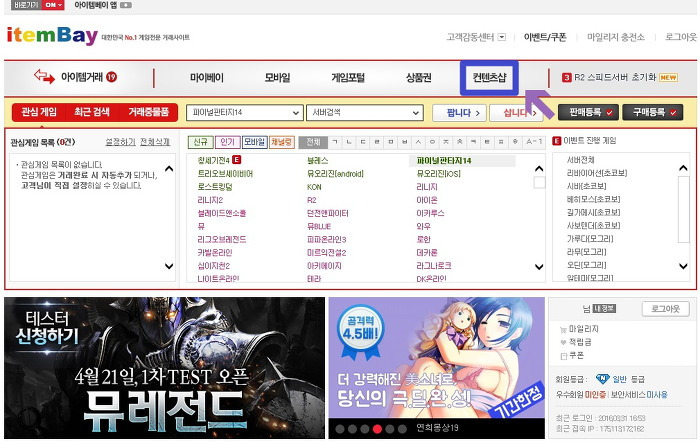Click the 아이템거래 red arrows icon

pos(44,76)
